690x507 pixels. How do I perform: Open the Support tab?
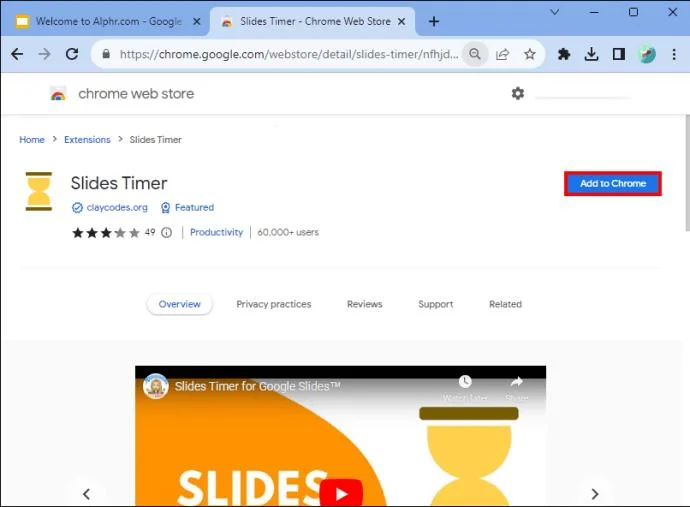coord(436,304)
